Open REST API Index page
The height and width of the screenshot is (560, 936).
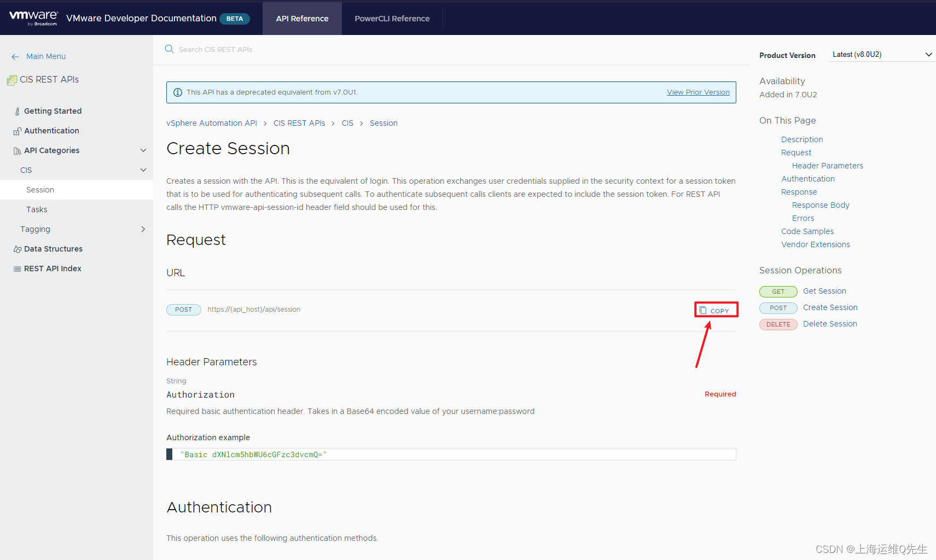click(x=53, y=269)
